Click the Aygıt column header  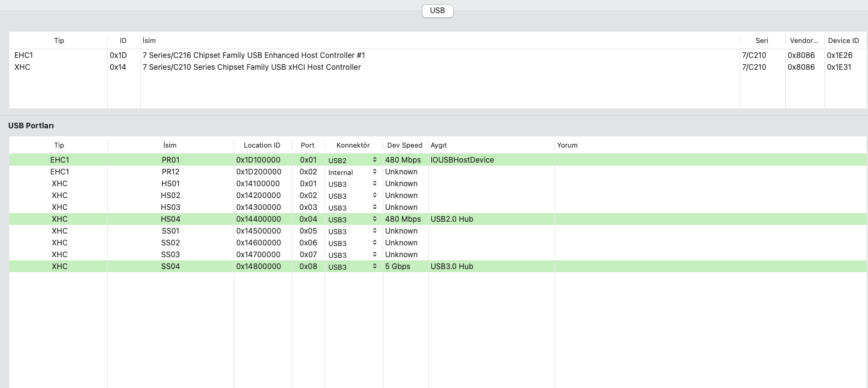click(x=439, y=145)
